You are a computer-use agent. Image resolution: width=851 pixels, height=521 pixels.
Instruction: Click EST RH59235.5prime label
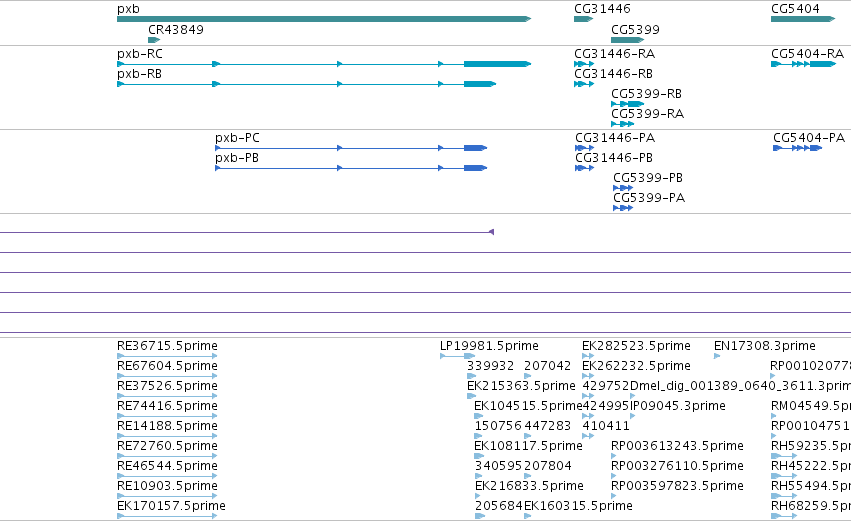point(811,447)
